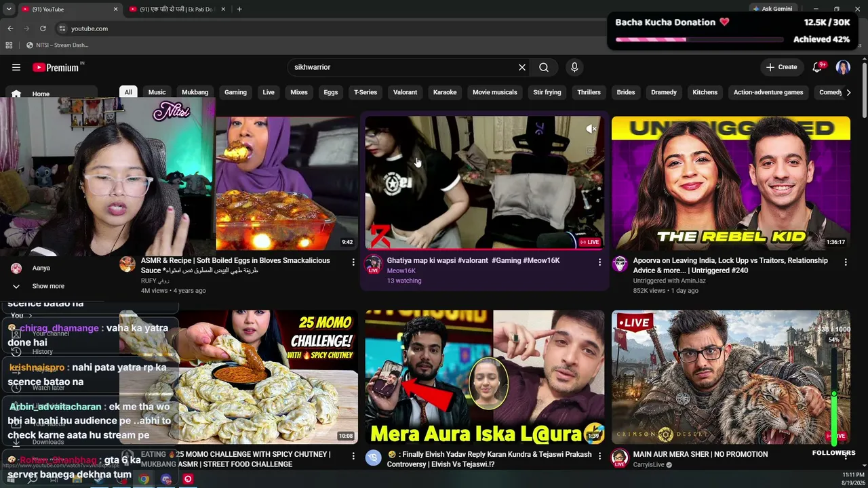
Task: Click the Create button
Action: [x=781, y=67]
